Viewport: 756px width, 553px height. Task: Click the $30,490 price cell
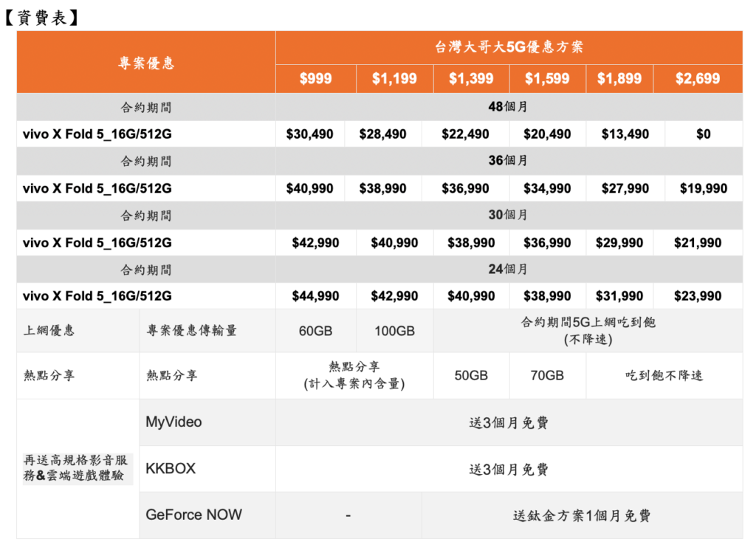tap(309, 134)
